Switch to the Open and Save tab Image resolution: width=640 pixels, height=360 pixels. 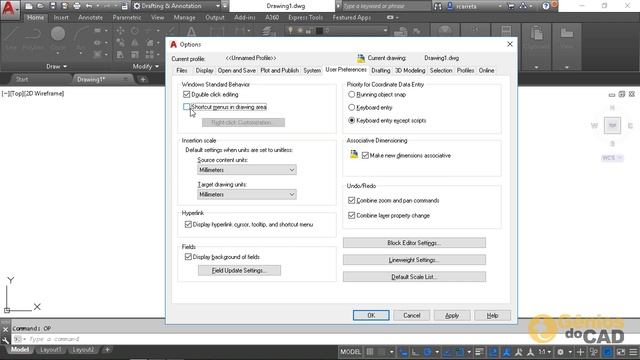coord(236,71)
